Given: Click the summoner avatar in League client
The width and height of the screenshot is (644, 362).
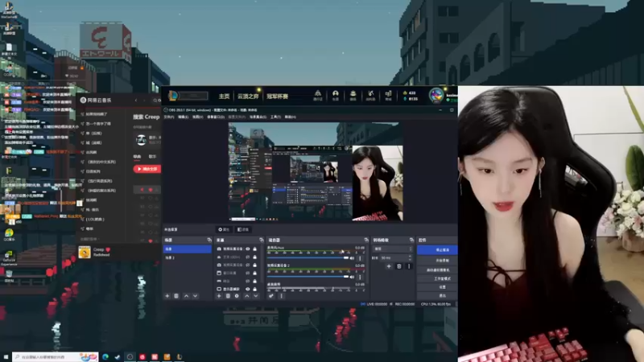Looking at the screenshot, I should click(x=436, y=96).
